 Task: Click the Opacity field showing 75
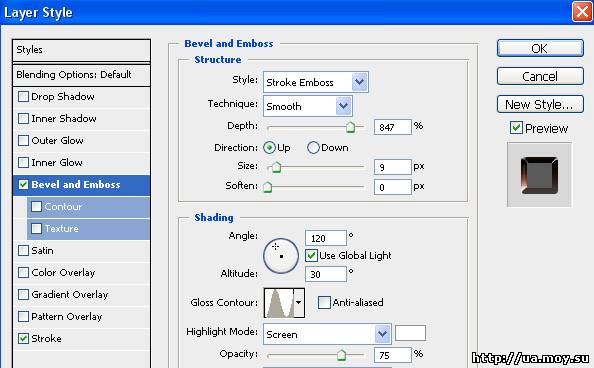click(x=392, y=355)
